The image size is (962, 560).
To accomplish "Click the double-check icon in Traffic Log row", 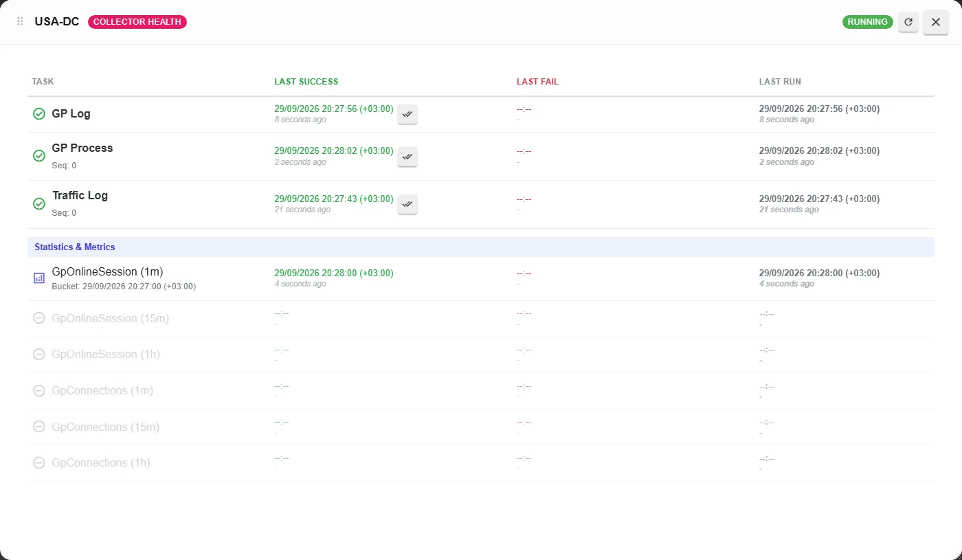I will [407, 204].
